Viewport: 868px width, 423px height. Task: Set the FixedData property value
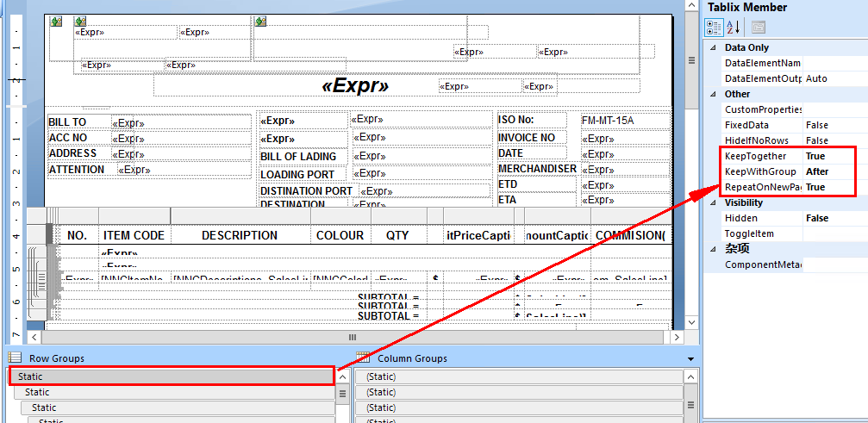[834, 125]
